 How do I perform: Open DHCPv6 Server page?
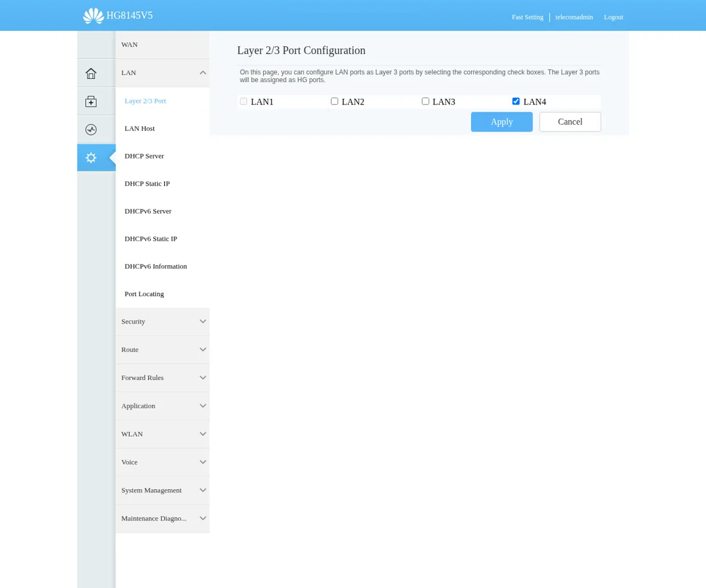point(148,211)
